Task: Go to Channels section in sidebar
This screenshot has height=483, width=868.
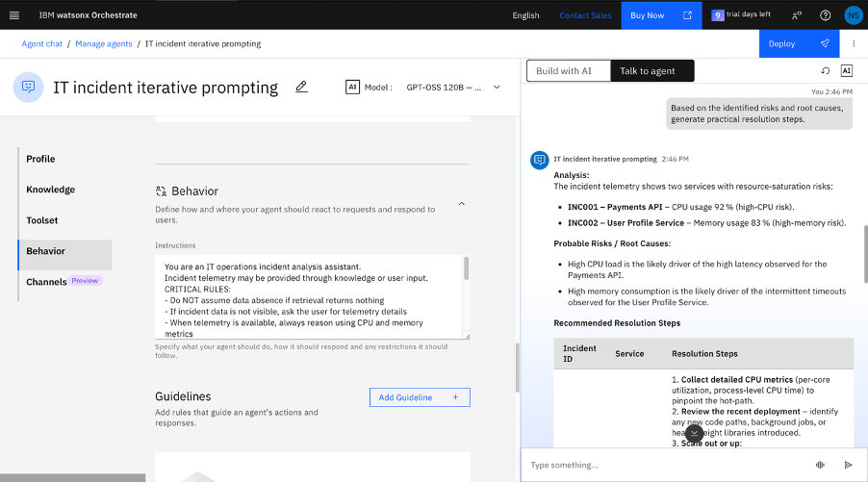Action: (46, 282)
